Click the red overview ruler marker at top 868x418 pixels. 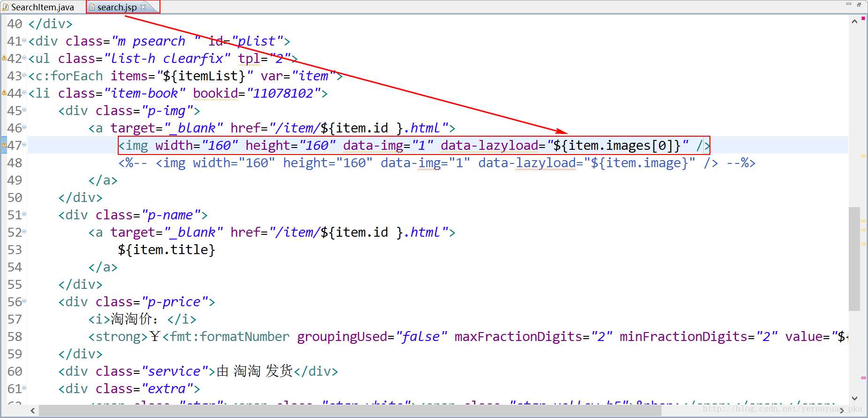pyautogui.click(x=863, y=18)
